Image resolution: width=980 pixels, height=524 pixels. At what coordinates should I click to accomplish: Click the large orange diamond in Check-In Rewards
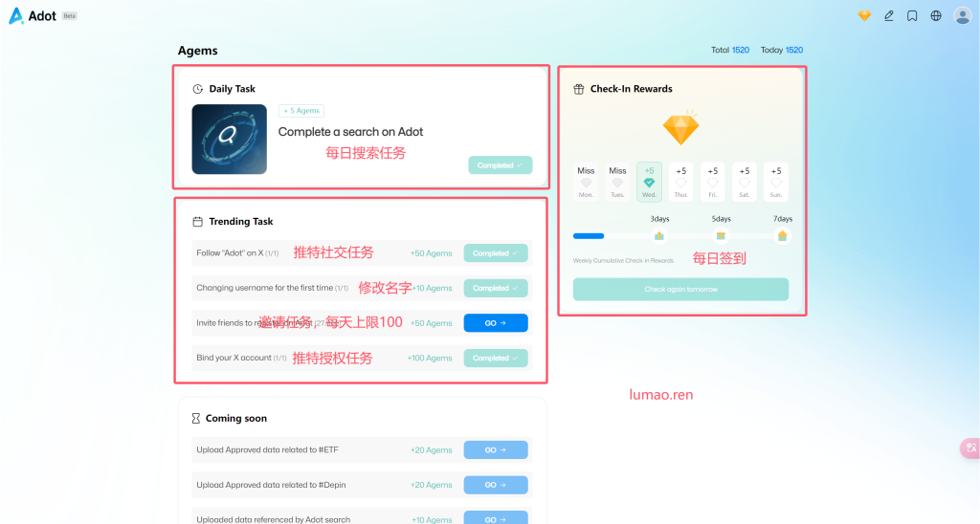coord(680,128)
